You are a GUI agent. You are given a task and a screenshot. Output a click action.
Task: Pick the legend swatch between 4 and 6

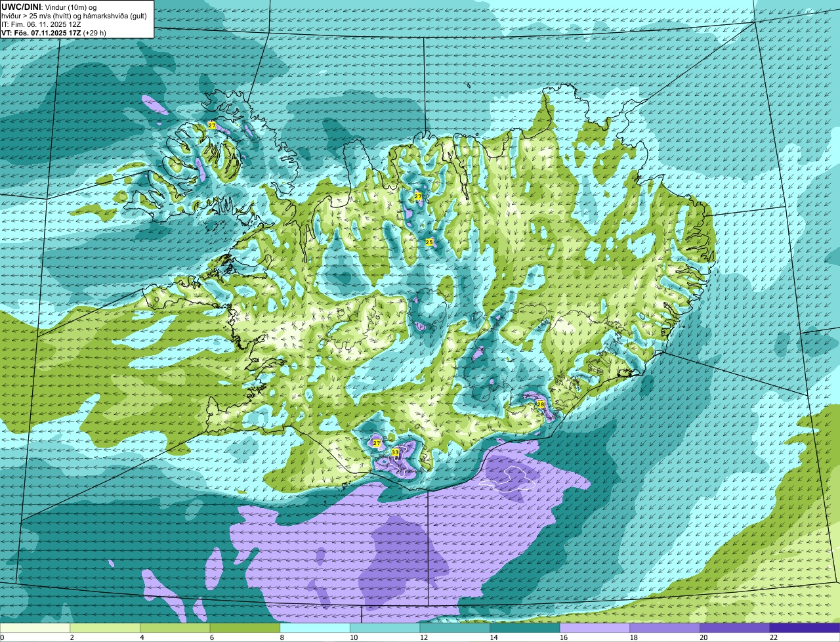[175, 628]
